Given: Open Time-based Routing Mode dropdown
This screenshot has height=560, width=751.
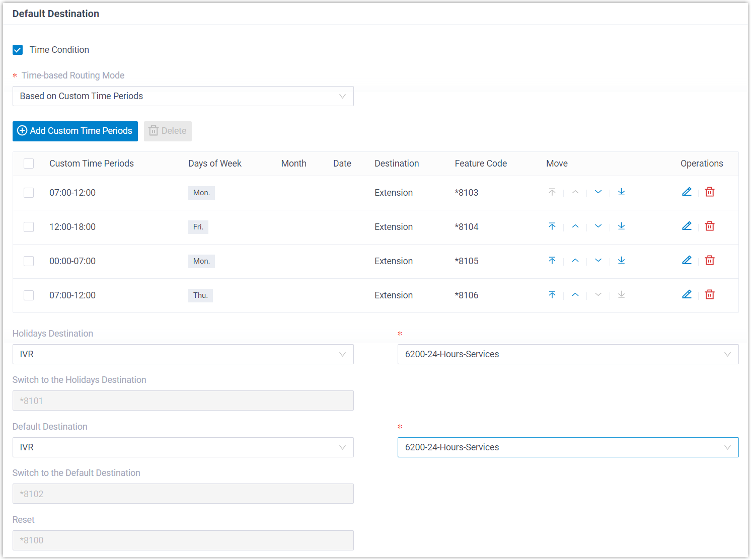Looking at the screenshot, I should pyautogui.click(x=183, y=96).
